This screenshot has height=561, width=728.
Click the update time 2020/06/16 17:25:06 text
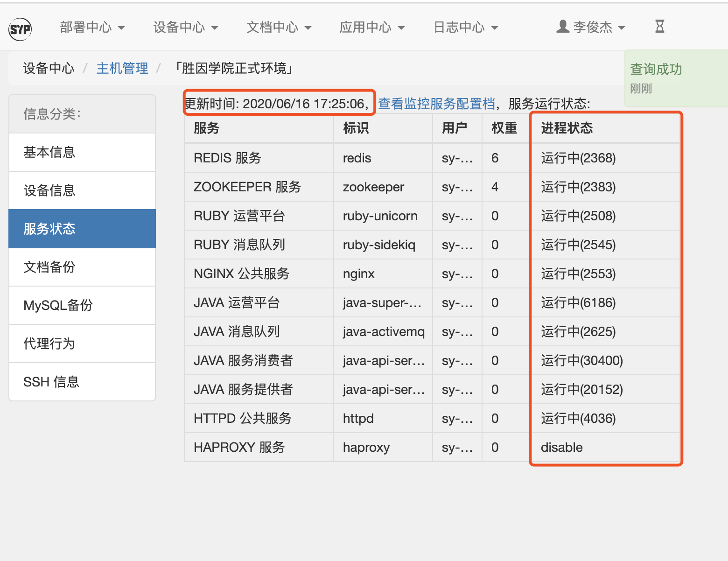(304, 104)
